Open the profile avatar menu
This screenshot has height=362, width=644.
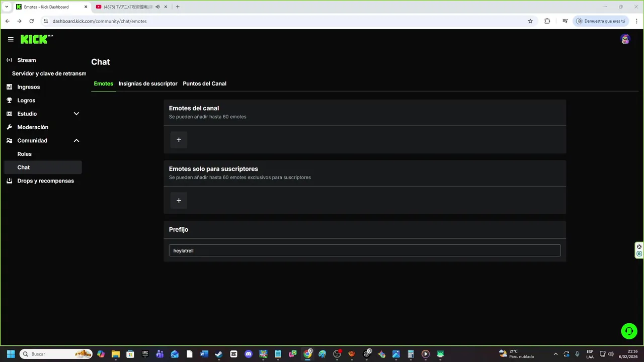625,39
